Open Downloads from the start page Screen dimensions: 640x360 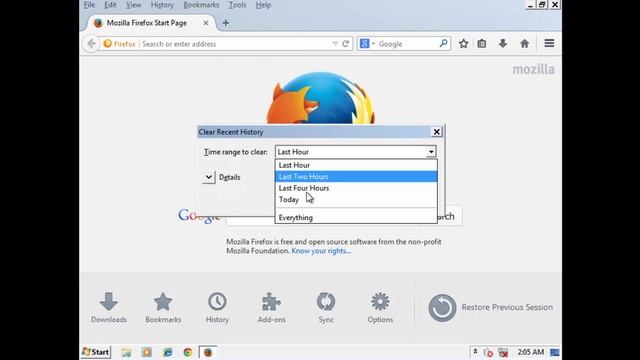click(x=109, y=308)
